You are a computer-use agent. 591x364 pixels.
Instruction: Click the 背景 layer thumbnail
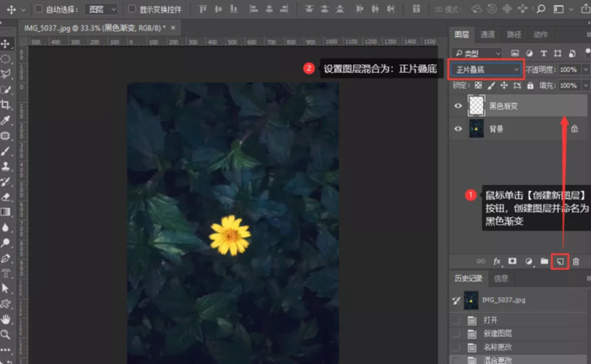[476, 128]
